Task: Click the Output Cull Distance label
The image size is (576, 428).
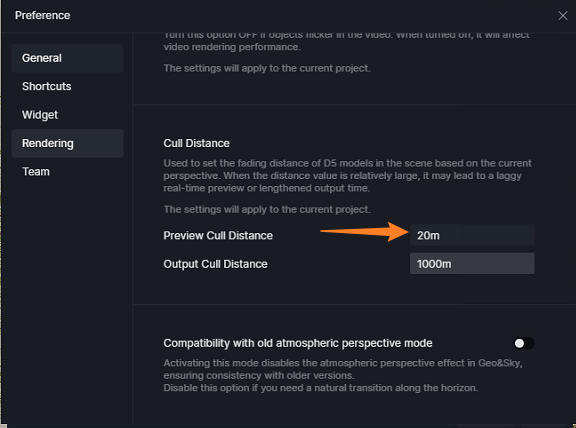Action: click(216, 264)
